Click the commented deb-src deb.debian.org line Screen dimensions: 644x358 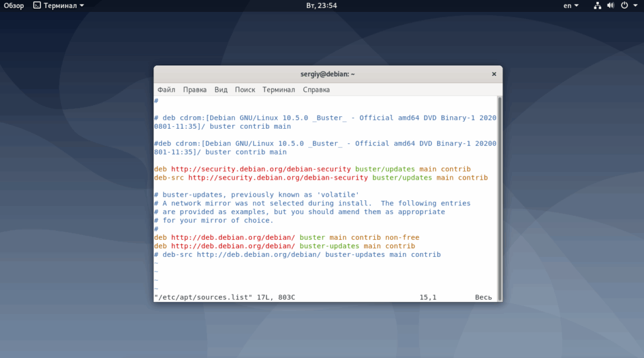point(297,254)
